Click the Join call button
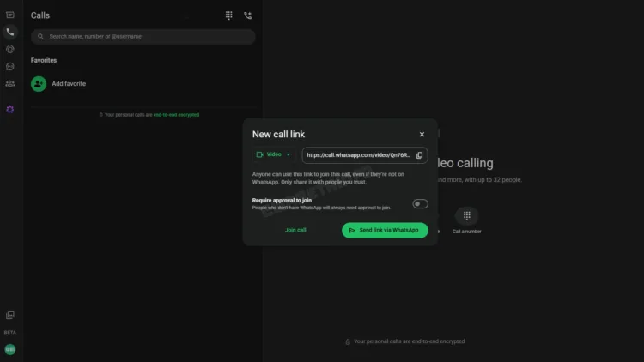Image resolution: width=644 pixels, height=362 pixels. (295, 230)
